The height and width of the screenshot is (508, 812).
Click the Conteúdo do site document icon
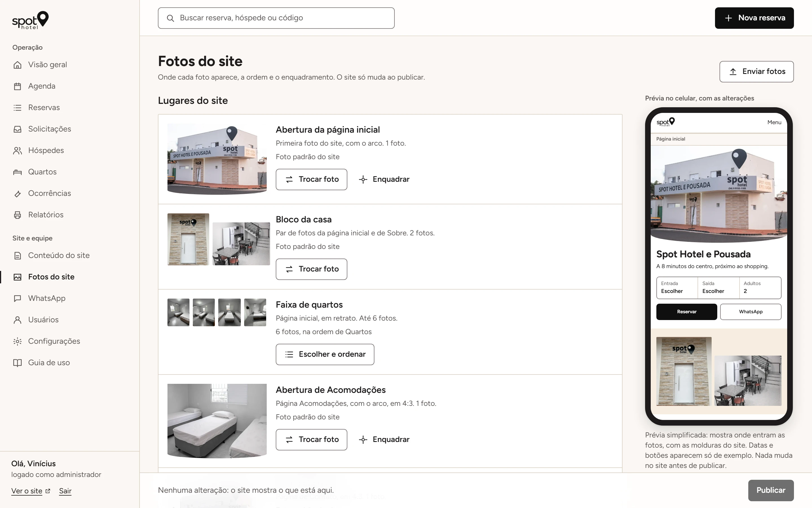pyautogui.click(x=17, y=256)
